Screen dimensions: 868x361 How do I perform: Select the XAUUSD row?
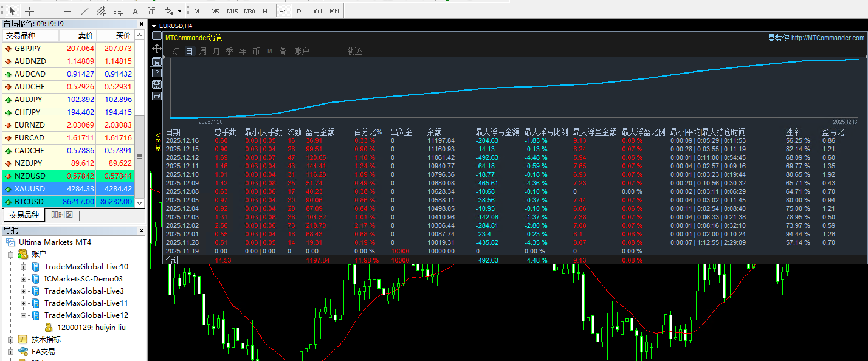click(67, 188)
